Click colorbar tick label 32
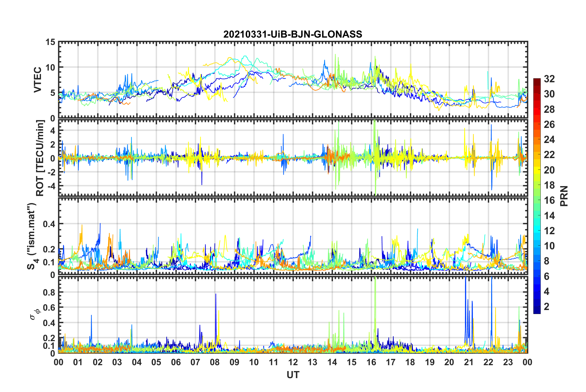The height and width of the screenshot is (392, 586). pos(549,79)
